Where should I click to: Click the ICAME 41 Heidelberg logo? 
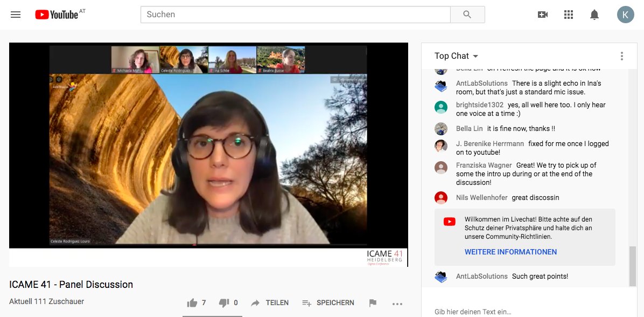click(385, 257)
